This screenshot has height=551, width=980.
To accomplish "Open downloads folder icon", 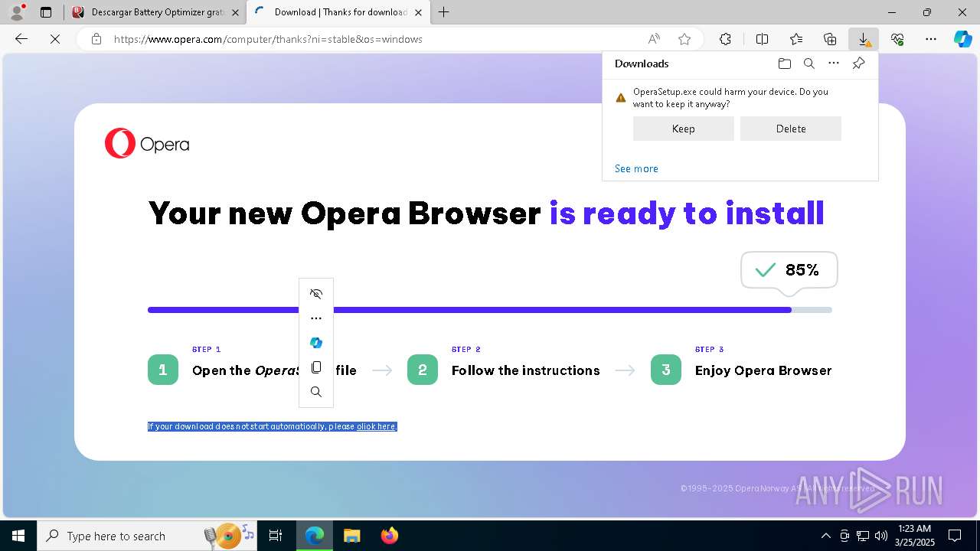I will coord(784,64).
